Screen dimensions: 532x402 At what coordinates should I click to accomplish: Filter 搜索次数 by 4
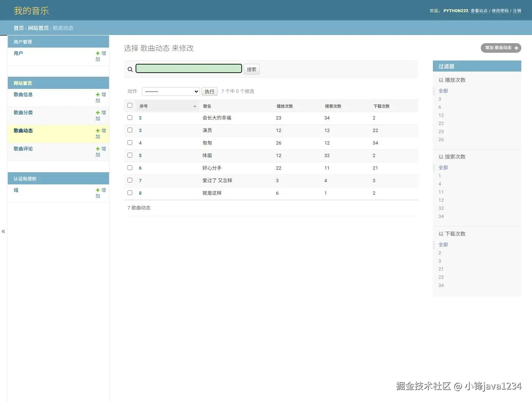pos(440,184)
